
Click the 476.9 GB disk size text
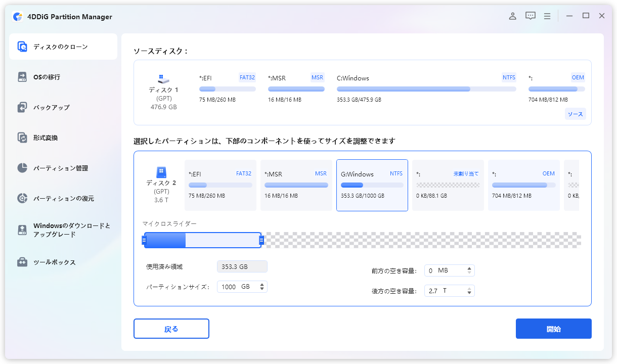tap(164, 107)
